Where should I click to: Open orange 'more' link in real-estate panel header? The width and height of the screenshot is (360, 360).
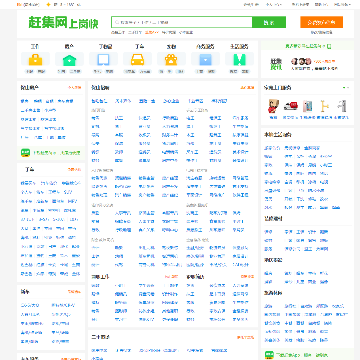tap(75, 87)
